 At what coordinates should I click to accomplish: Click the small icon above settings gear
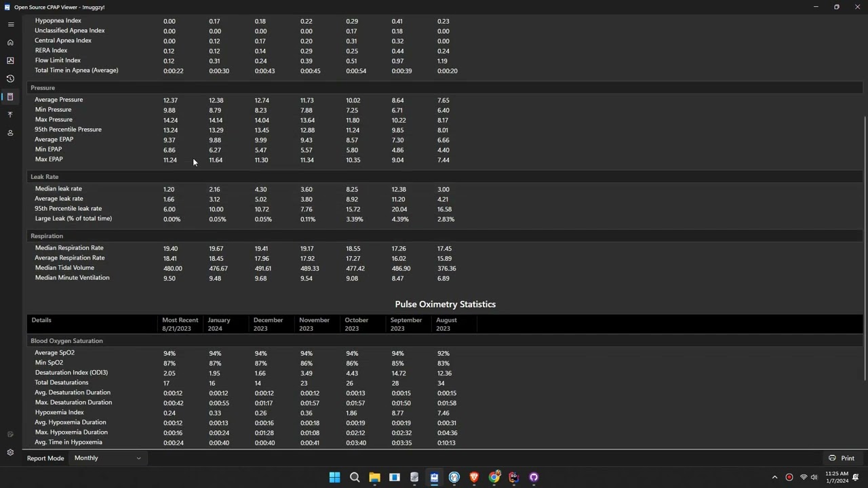(10, 434)
